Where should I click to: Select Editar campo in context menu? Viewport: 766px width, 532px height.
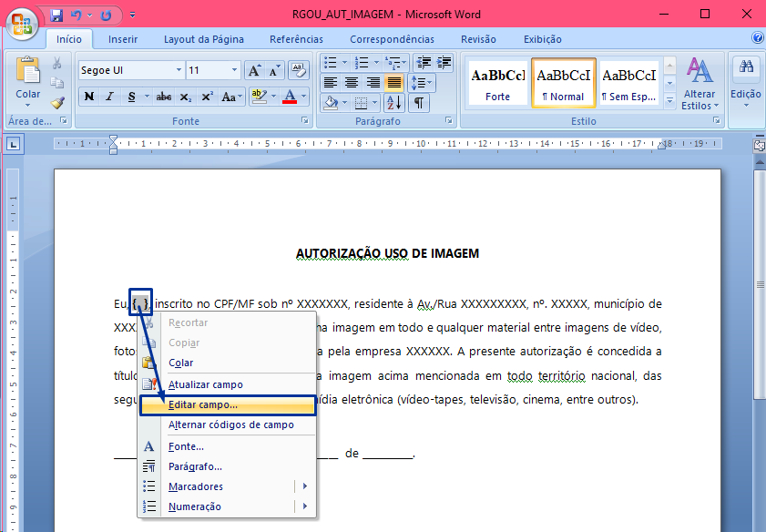pyautogui.click(x=203, y=404)
